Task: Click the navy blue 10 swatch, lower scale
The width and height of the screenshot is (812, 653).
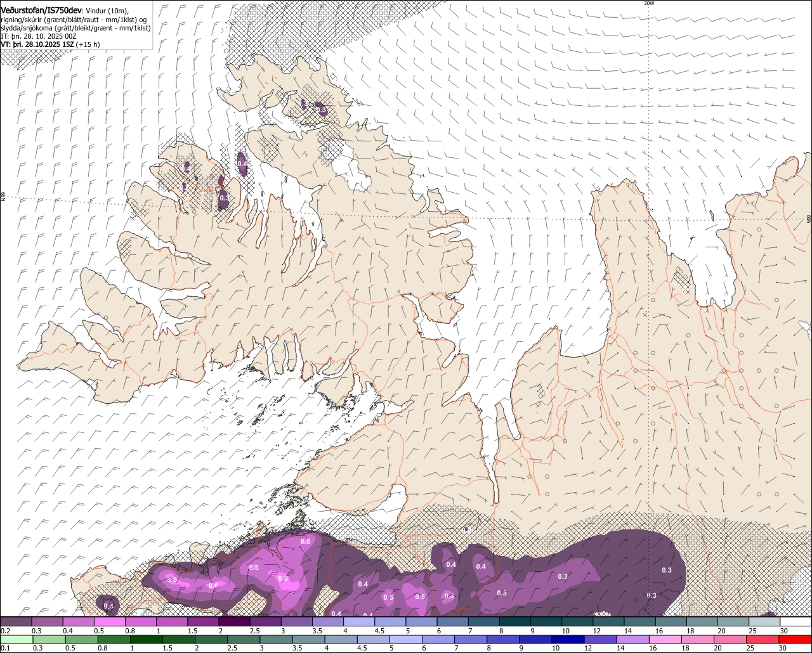Action: tap(568, 640)
